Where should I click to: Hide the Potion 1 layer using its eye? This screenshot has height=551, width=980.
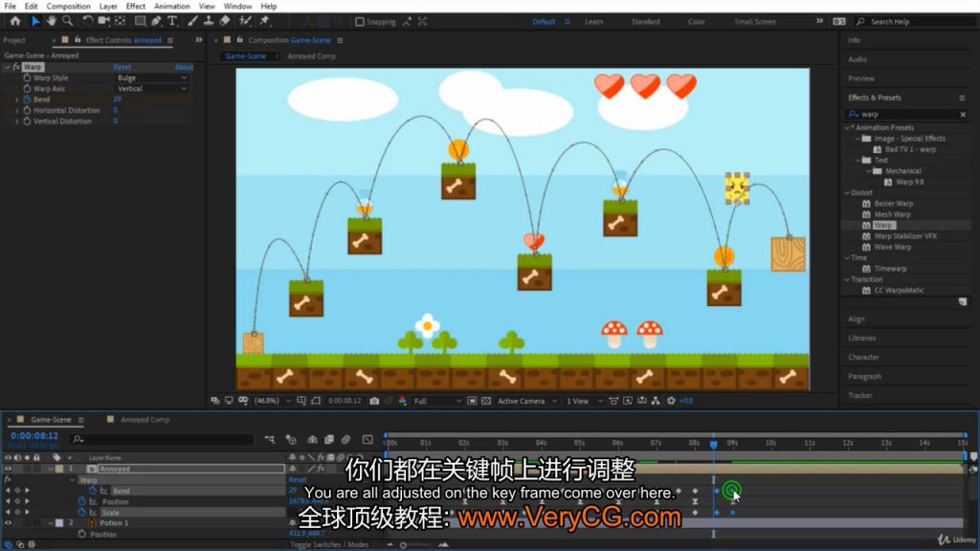(8, 523)
